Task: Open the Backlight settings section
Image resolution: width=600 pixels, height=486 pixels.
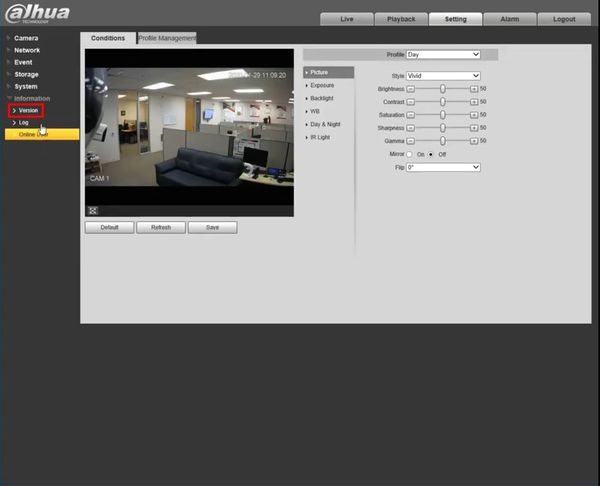Action: 321,98
